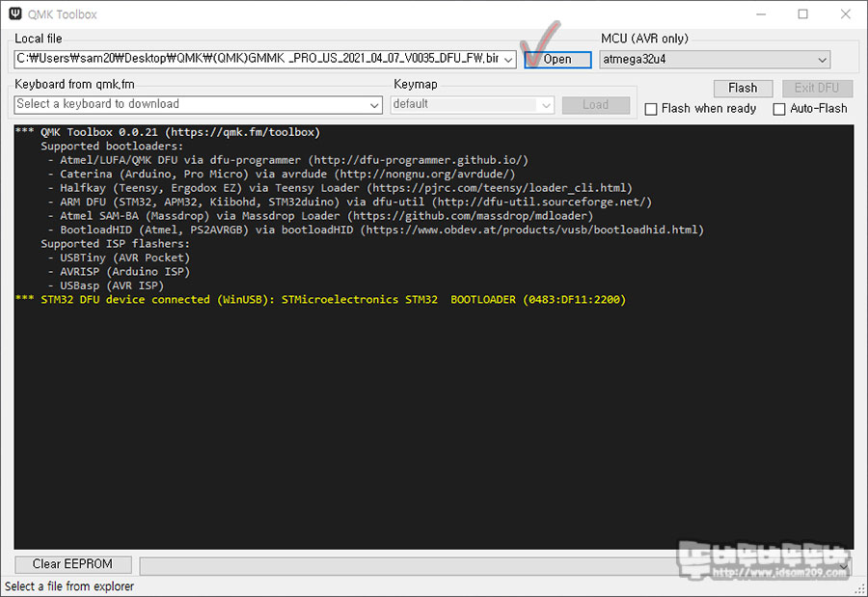
Task: Open a local firmware file
Action: click(x=557, y=59)
